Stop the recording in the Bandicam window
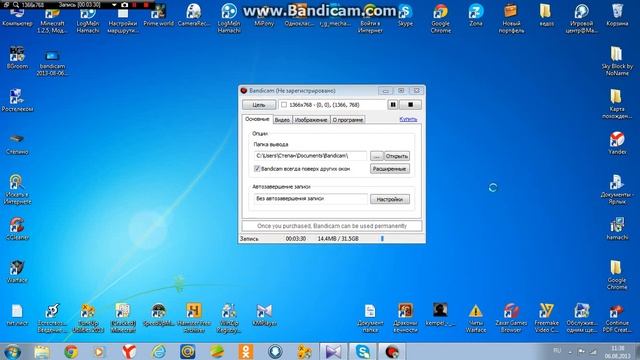The image size is (640, 360). pyautogui.click(x=410, y=105)
